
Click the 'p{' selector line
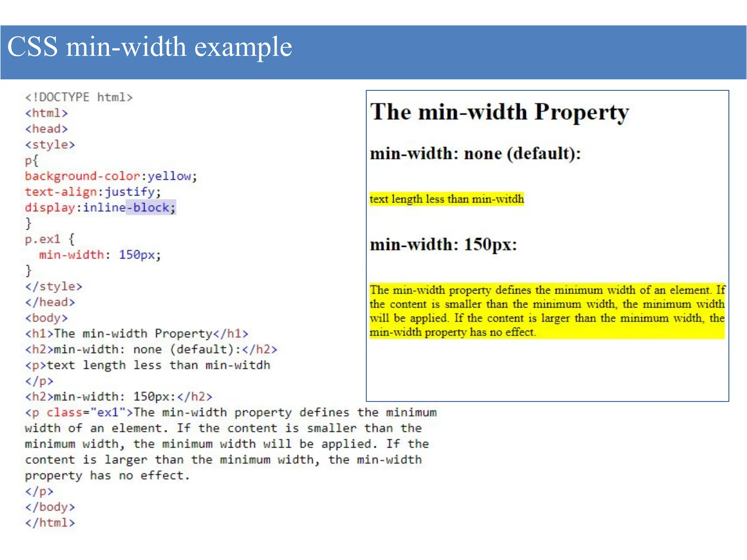32,160
